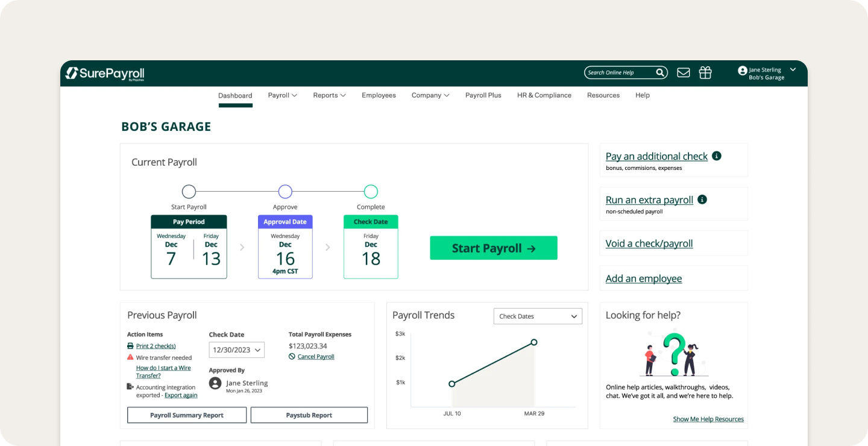This screenshot has width=868, height=446.
Task: Click the Pay Period date card
Action: (189, 247)
